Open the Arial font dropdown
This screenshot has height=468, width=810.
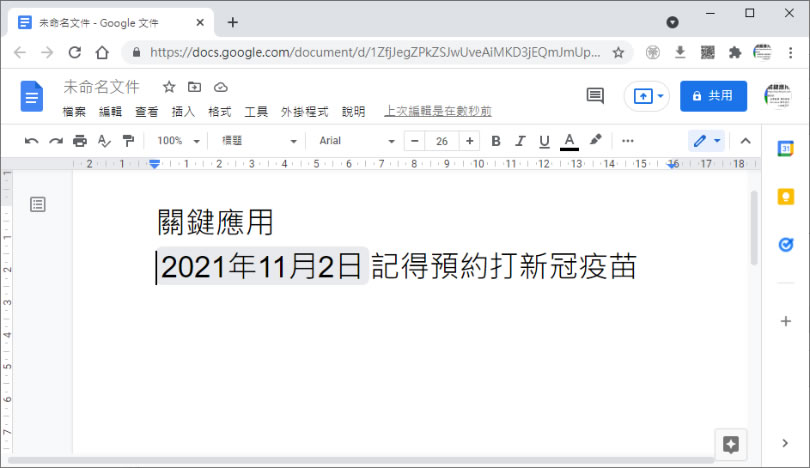point(356,141)
